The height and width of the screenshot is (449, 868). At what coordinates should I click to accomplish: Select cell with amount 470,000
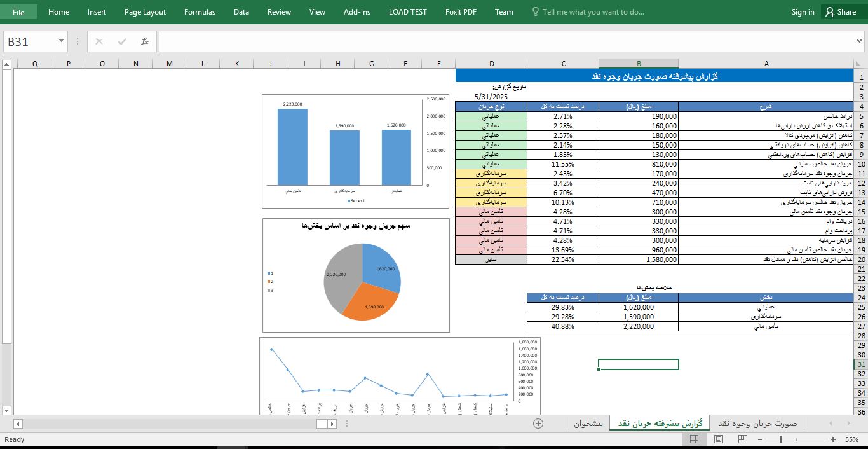(639, 193)
